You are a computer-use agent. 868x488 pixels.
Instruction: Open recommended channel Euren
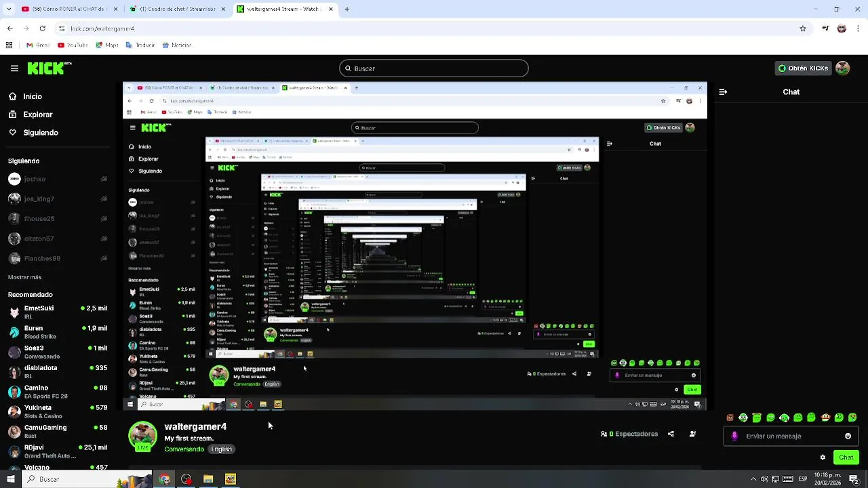pyautogui.click(x=58, y=332)
